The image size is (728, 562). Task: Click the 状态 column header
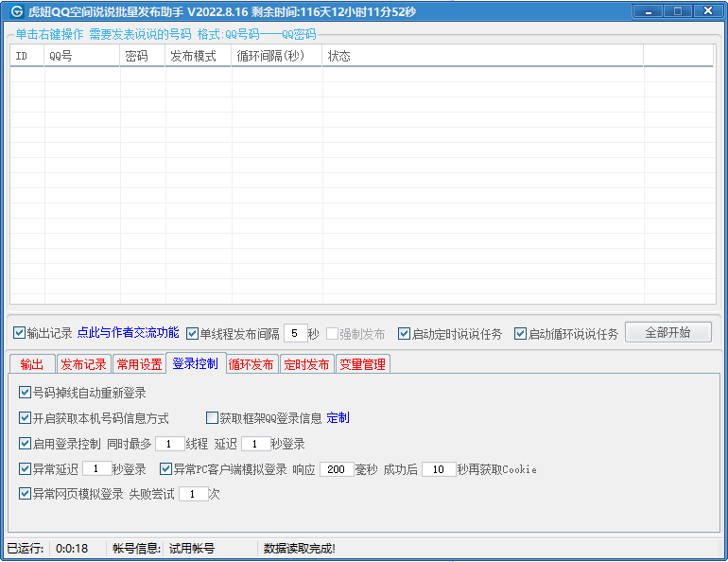(x=483, y=56)
